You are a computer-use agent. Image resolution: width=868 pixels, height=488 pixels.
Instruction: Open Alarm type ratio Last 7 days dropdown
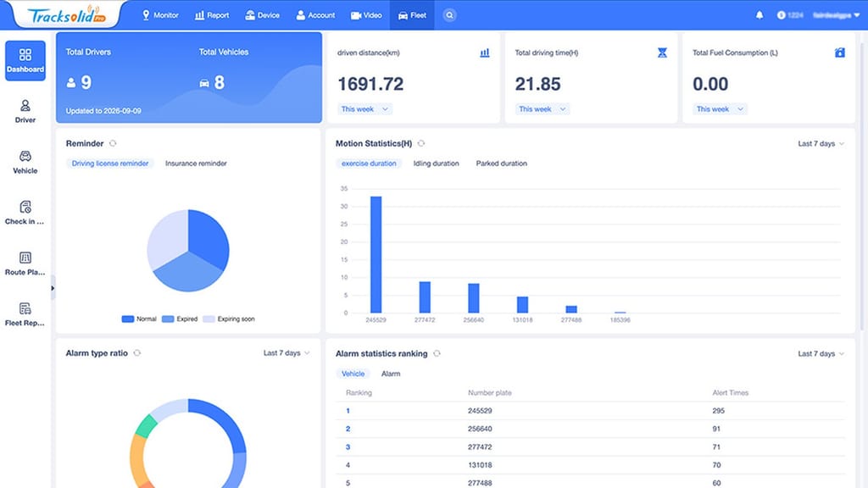point(287,353)
